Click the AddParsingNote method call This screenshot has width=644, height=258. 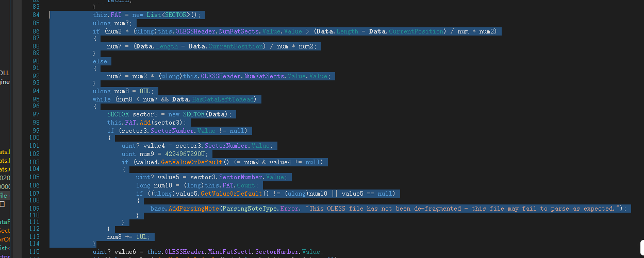[194, 209]
